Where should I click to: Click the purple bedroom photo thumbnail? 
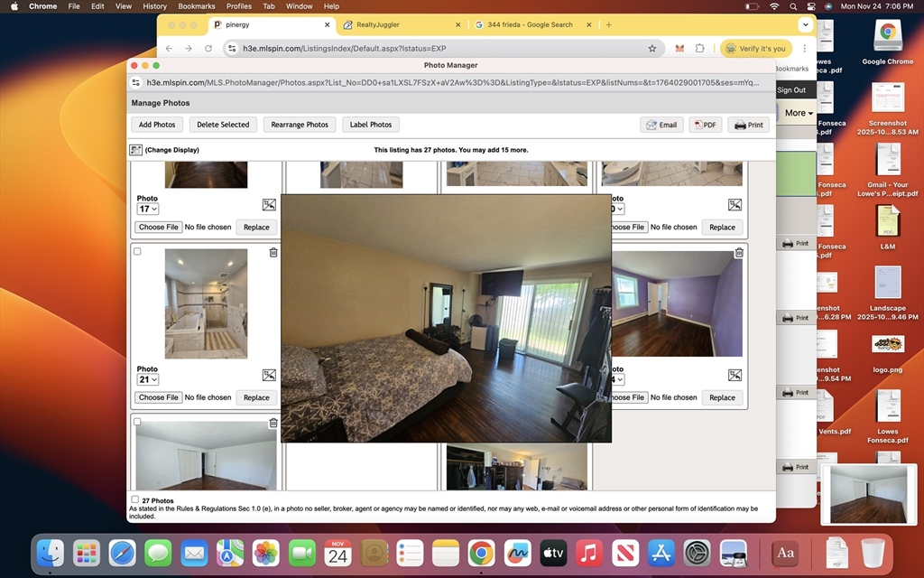point(678,303)
